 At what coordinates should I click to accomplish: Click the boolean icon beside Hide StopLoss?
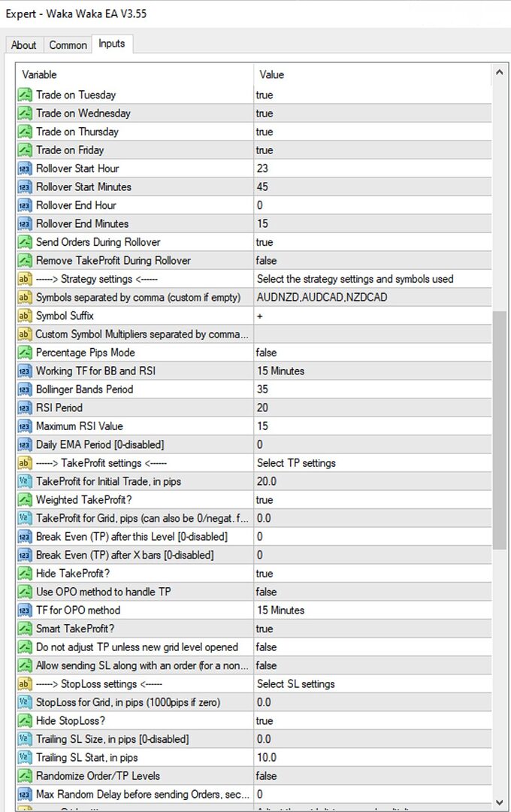click(25, 721)
